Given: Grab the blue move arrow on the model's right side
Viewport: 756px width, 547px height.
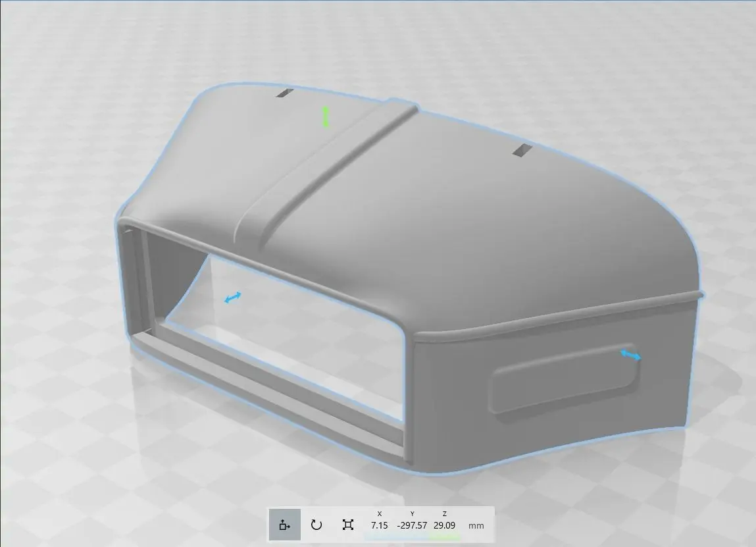Looking at the screenshot, I should 630,355.
